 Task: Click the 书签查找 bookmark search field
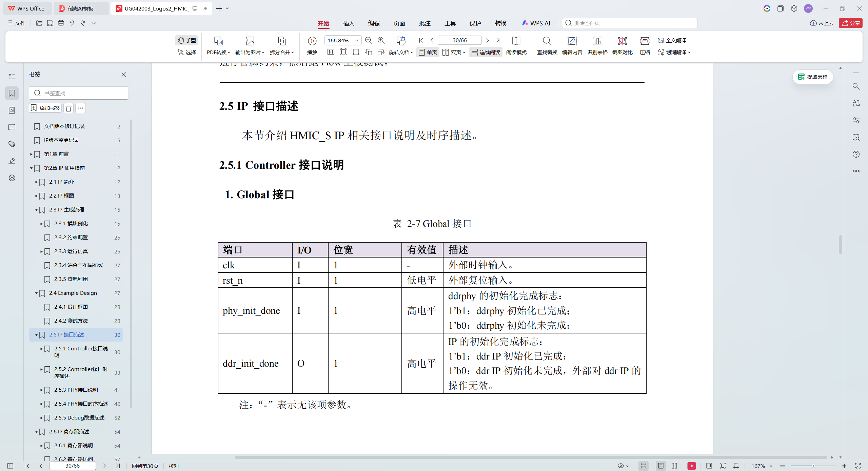pos(79,93)
